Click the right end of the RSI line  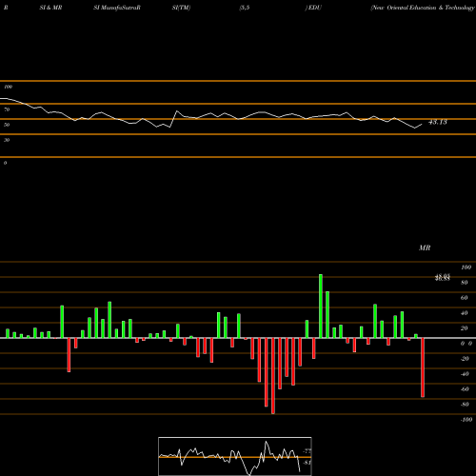[422, 125]
